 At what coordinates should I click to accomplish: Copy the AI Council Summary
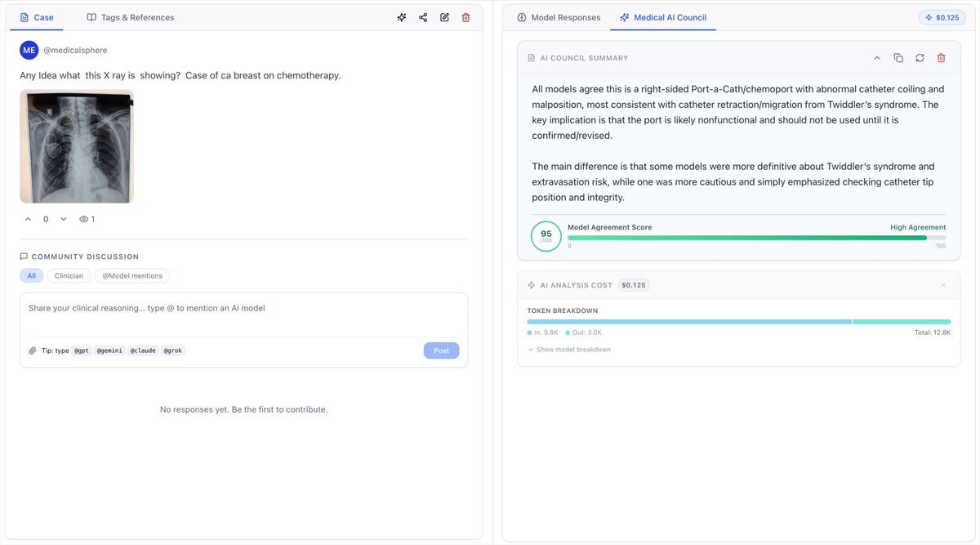(898, 58)
